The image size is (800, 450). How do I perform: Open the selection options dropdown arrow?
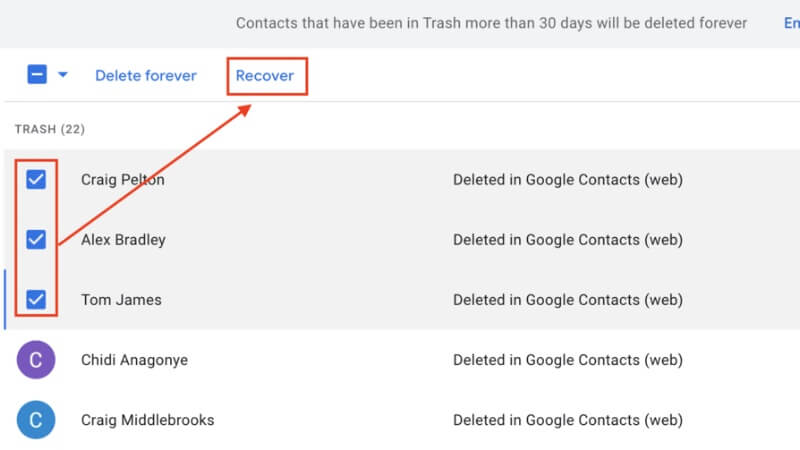click(62, 75)
